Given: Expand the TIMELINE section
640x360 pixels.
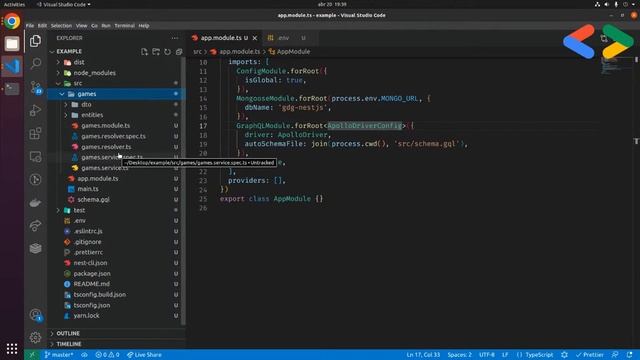Looking at the screenshot, I should (117, 344).
